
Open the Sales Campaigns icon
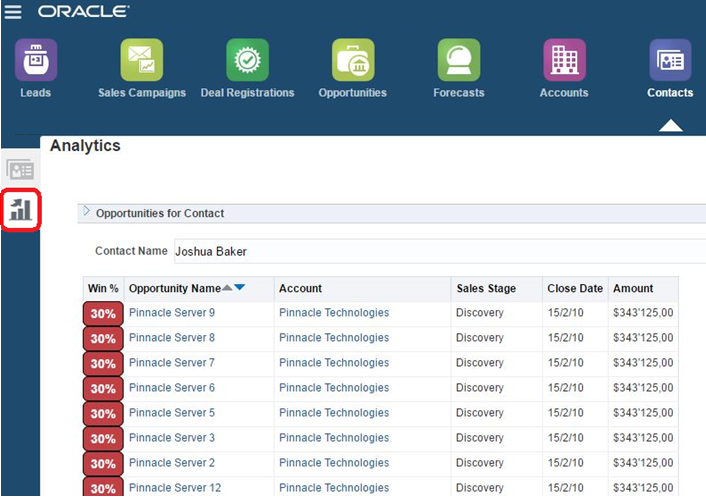142,60
